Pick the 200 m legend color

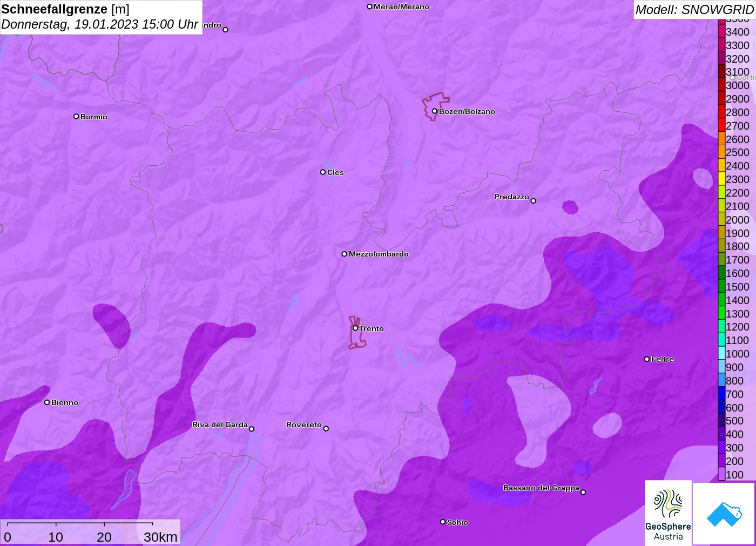721,461
